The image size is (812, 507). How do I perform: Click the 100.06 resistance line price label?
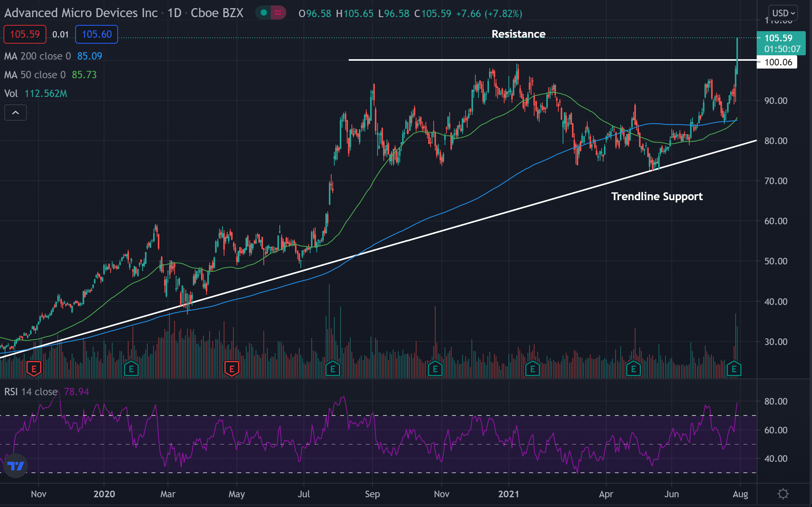click(777, 62)
